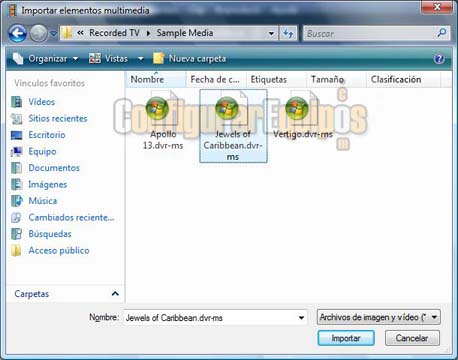
Task: Expand the Carpetas pane chevron
Action: click(x=115, y=294)
